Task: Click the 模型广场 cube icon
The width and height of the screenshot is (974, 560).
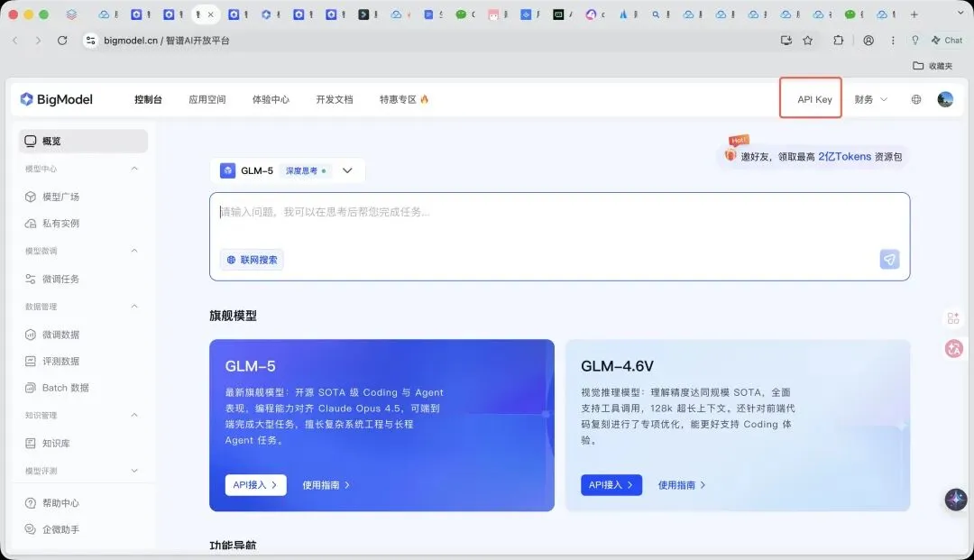Action: pos(30,197)
